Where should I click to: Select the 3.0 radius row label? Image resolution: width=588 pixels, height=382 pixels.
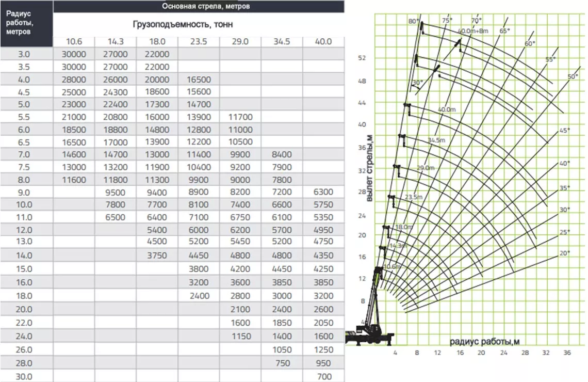tap(24, 54)
